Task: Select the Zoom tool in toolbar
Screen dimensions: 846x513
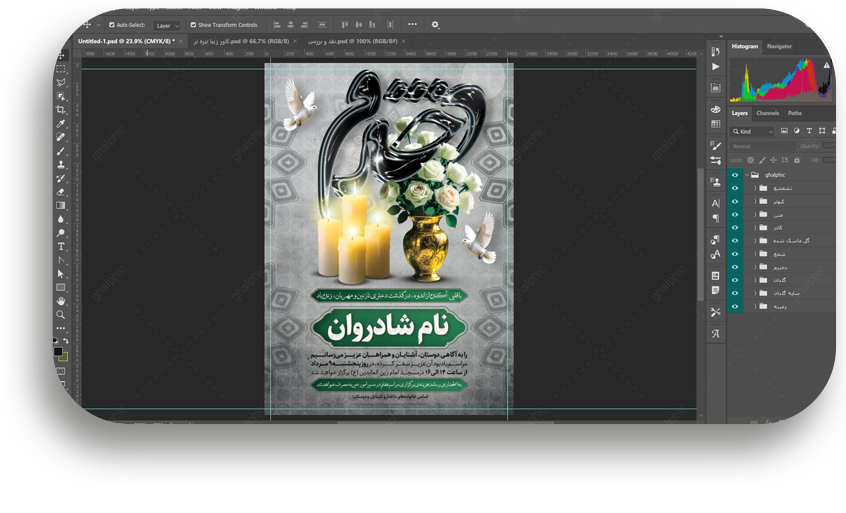Action: pos(61,314)
